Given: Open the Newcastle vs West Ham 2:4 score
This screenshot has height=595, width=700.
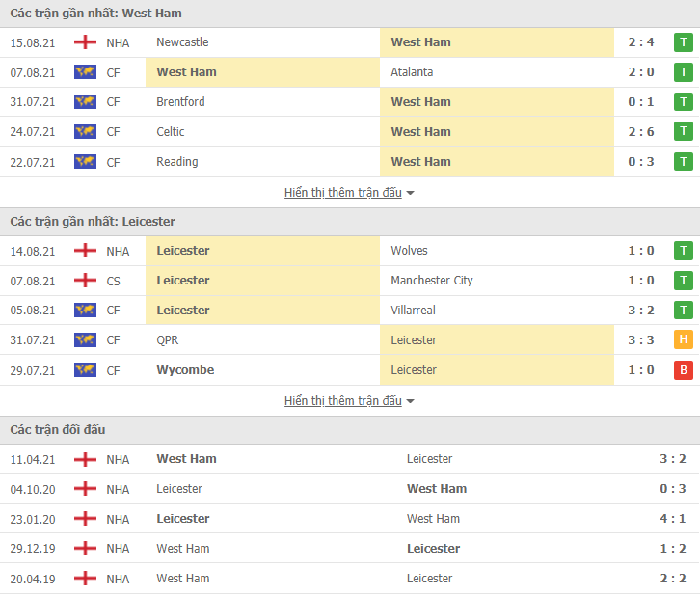Looking at the screenshot, I should click(640, 42).
